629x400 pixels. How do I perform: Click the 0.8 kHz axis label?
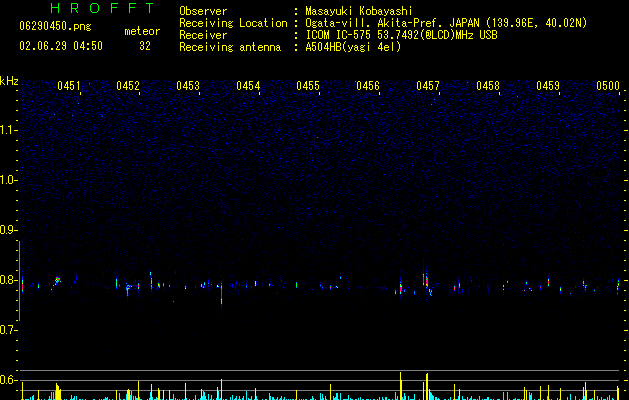pos(7,280)
